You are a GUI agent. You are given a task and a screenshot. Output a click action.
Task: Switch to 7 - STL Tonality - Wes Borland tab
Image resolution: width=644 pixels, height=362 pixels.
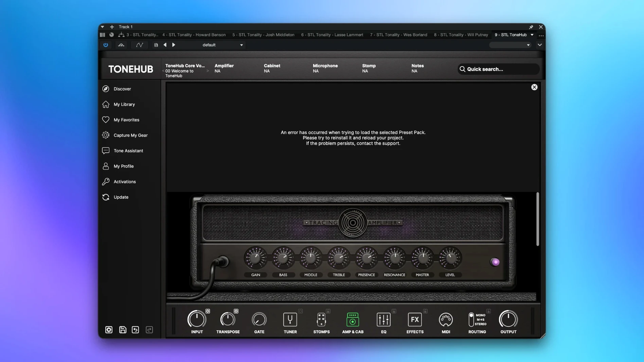tap(398, 35)
